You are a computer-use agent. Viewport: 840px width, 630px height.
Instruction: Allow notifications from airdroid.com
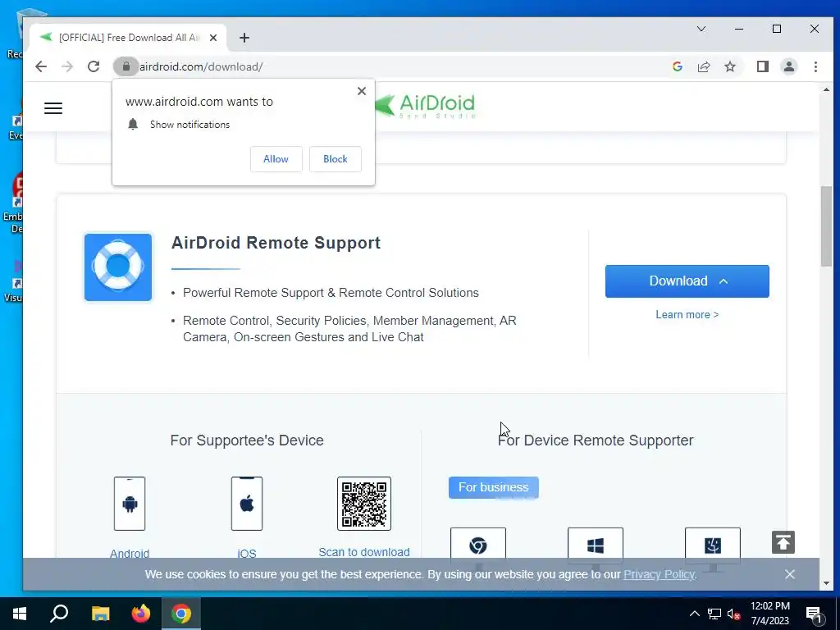(x=276, y=159)
